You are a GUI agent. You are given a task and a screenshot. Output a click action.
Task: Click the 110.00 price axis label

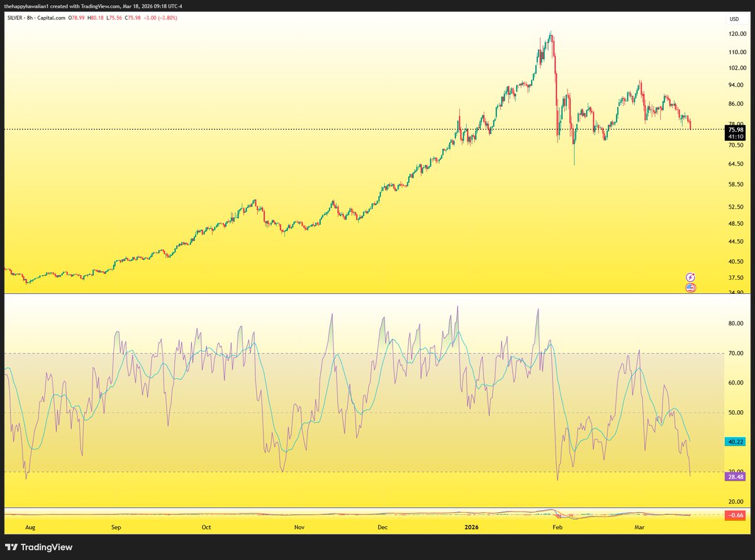[737, 52]
